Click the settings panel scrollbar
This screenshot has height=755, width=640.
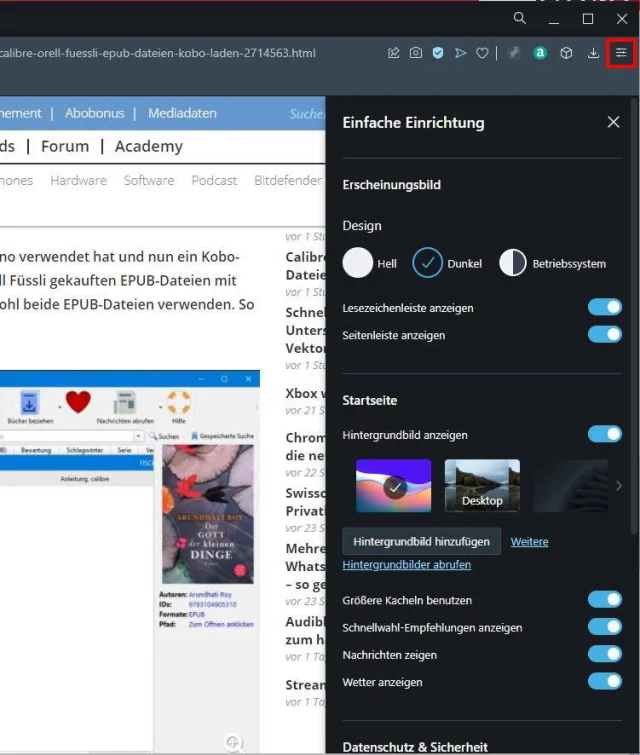634,316
